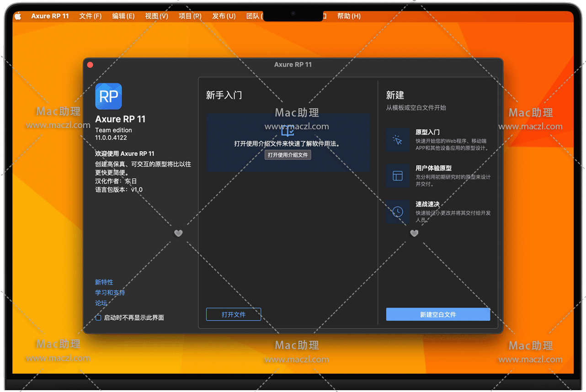
Task: Create a file with 新建空白文件
Action: click(x=438, y=314)
